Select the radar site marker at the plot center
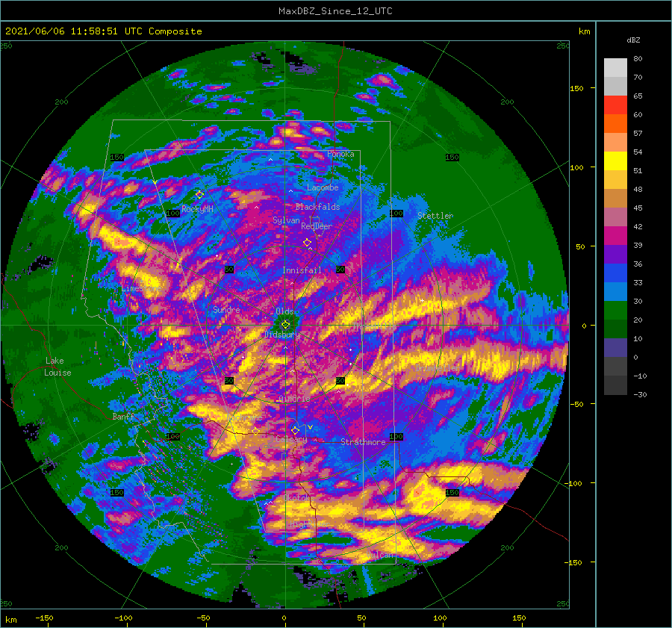This screenshot has width=672, height=628. [x=285, y=325]
